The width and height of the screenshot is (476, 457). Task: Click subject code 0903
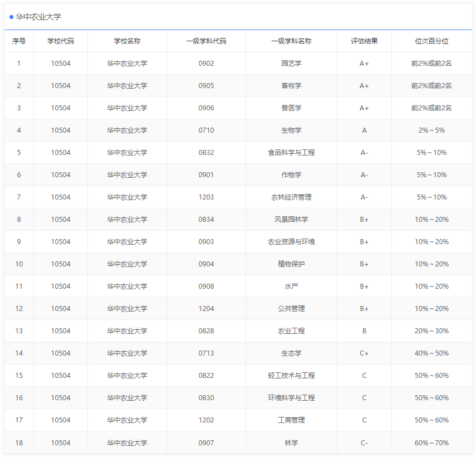[206, 241]
